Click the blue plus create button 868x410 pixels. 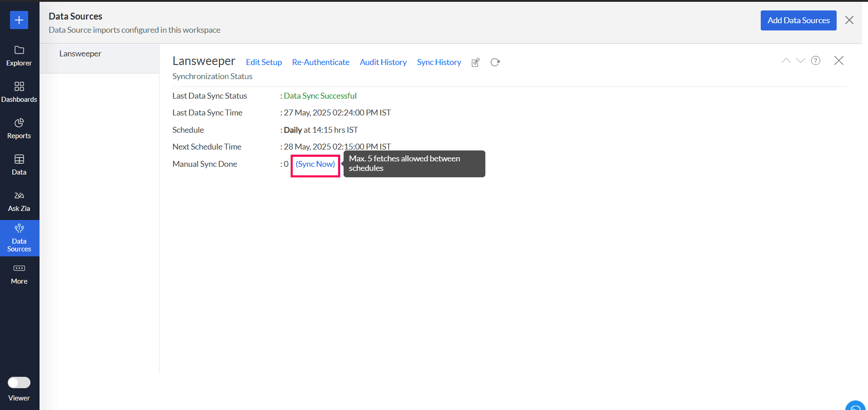click(x=19, y=20)
